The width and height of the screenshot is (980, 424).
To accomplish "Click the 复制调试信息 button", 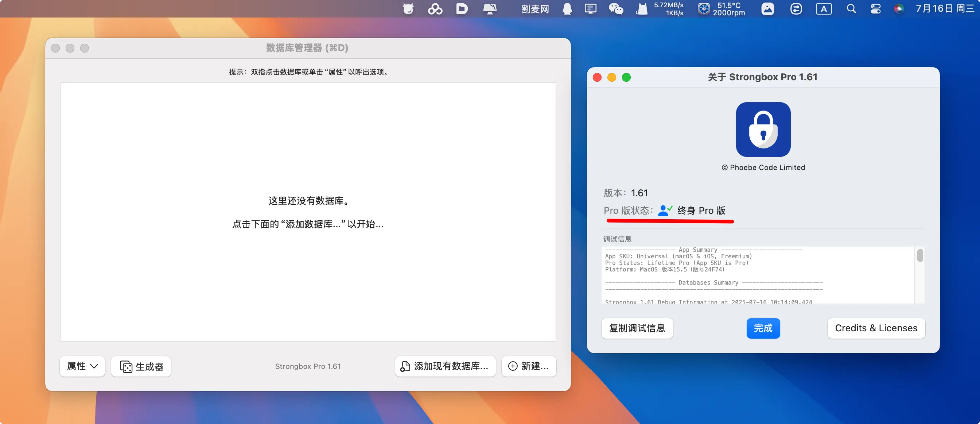I will pos(637,328).
